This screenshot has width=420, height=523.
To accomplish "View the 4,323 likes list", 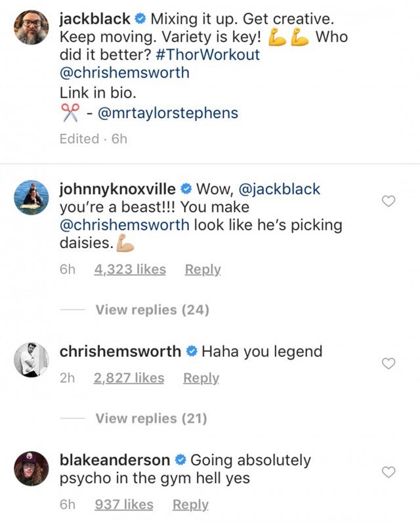I will (x=130, y=269).
